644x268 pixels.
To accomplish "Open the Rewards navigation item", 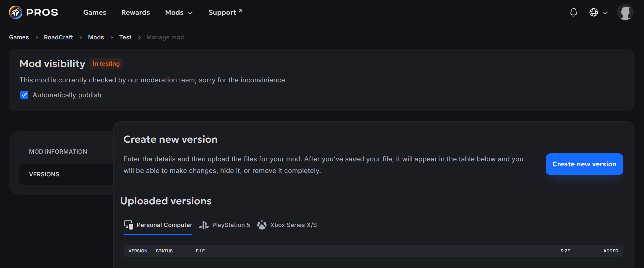I will coord(136,12).
